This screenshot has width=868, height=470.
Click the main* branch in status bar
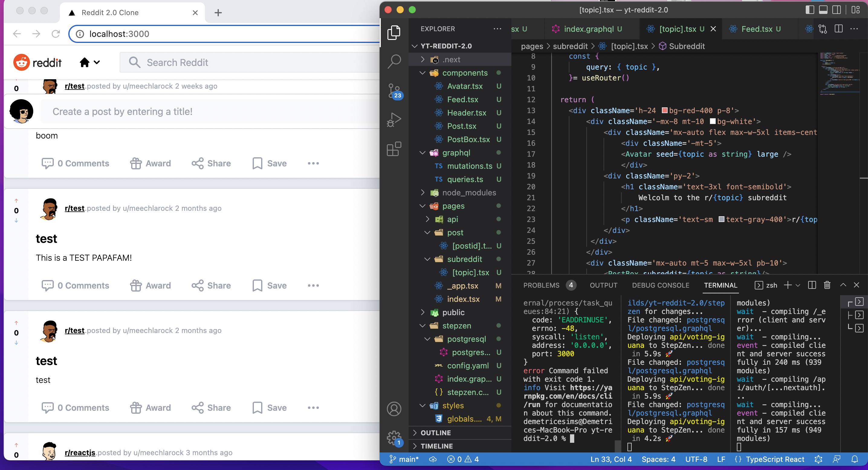coord(404,459)
